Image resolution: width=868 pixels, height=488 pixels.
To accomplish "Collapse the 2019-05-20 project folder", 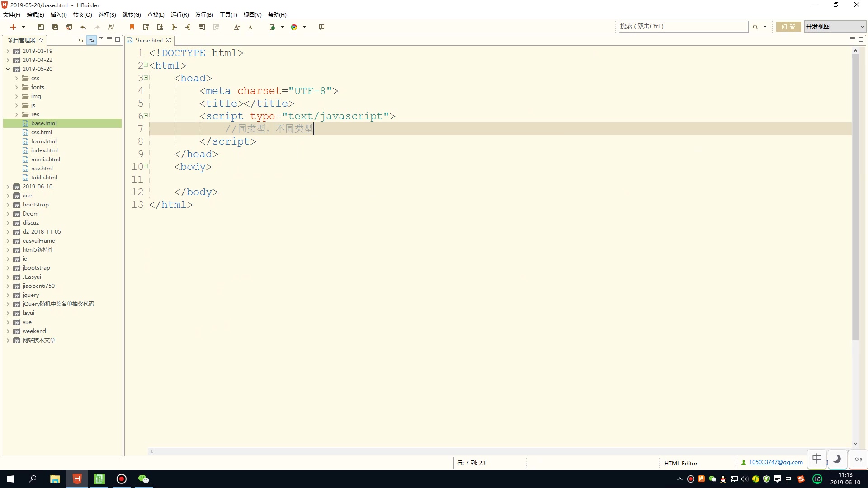I will [8, 69].
